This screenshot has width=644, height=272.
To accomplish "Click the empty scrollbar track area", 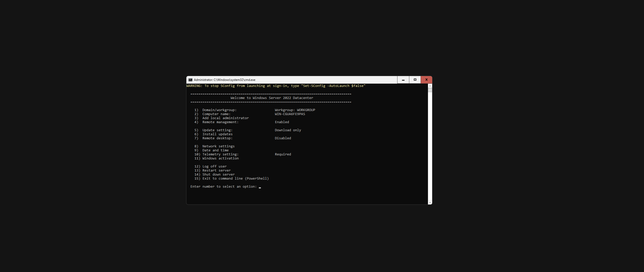I will click(x=430, y=146).
